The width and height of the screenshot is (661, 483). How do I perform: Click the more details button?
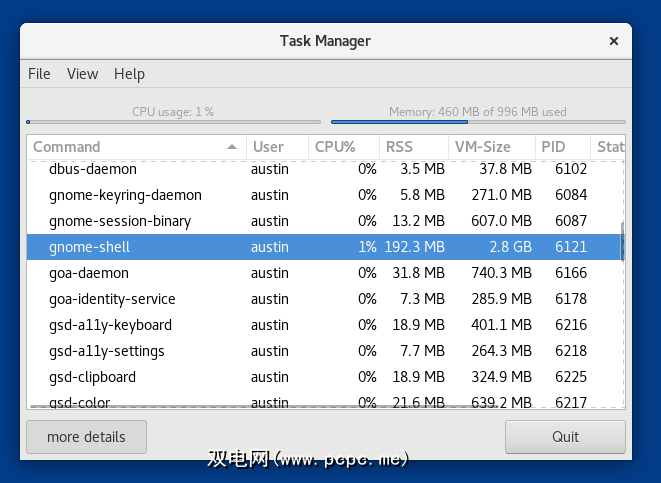pyautogui.click(x=86, y=437)
